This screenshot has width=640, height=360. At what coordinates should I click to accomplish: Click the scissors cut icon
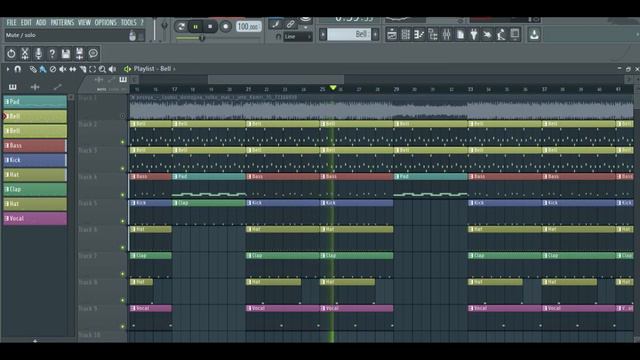[25, 53]
